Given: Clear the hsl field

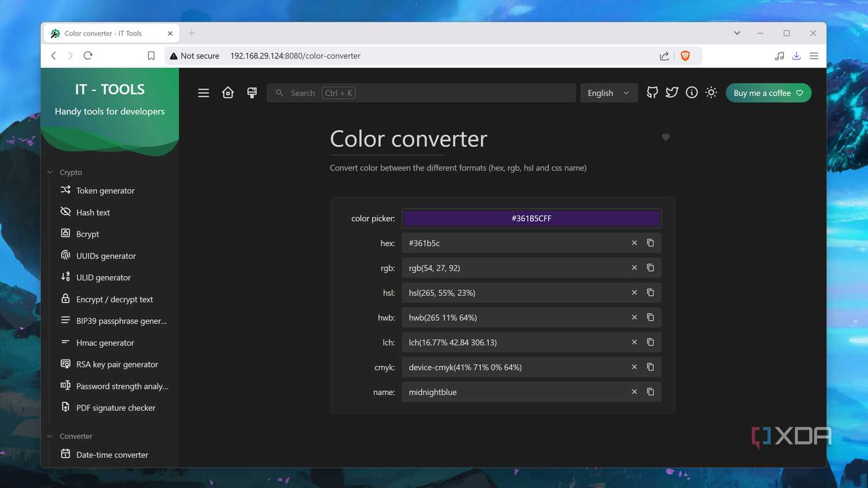Looking at the screenshot, I should (x=634, y=293).
